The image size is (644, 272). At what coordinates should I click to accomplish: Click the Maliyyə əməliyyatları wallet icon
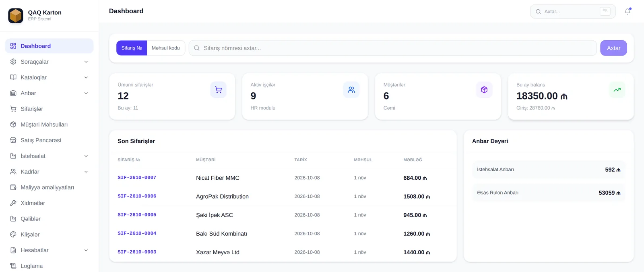13,187
